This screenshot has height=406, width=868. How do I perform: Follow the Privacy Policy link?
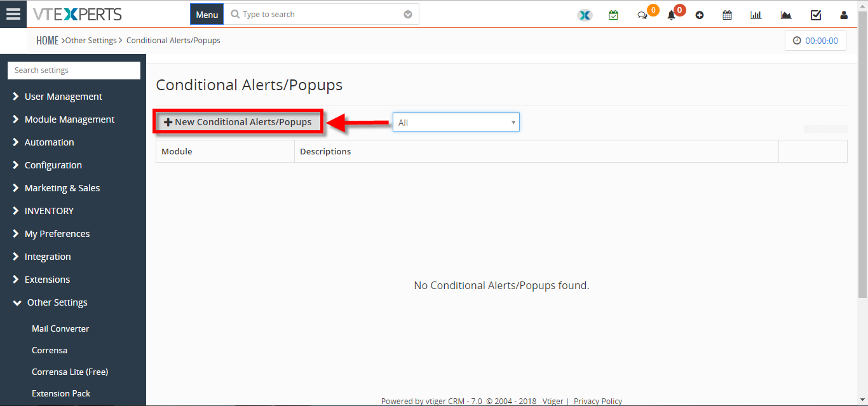coord(598,401)
